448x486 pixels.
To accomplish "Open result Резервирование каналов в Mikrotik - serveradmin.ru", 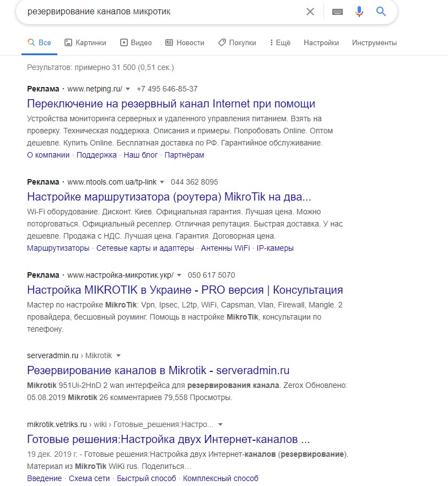I will coord(158,370).
